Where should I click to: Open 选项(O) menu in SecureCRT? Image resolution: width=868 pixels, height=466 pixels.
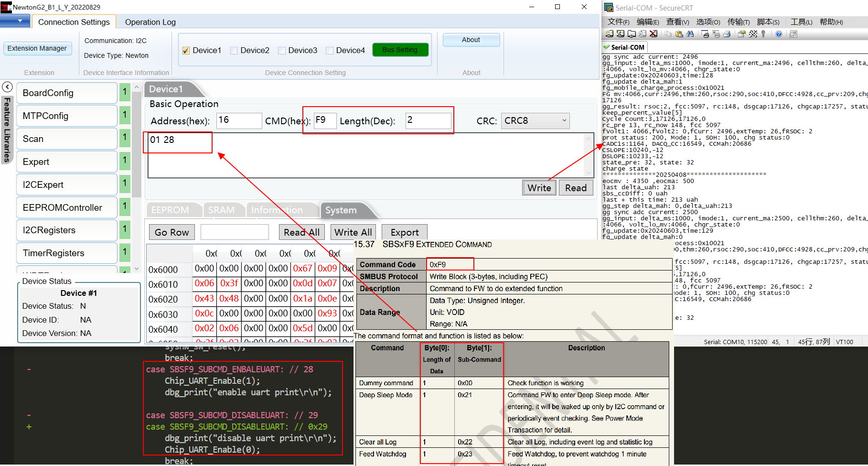tap(708, 22)
